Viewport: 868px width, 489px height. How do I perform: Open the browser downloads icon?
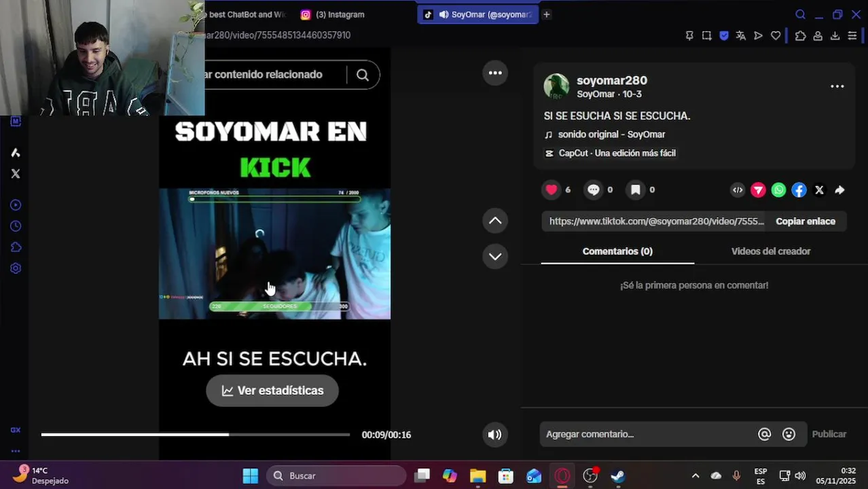(x=835, y=36)
